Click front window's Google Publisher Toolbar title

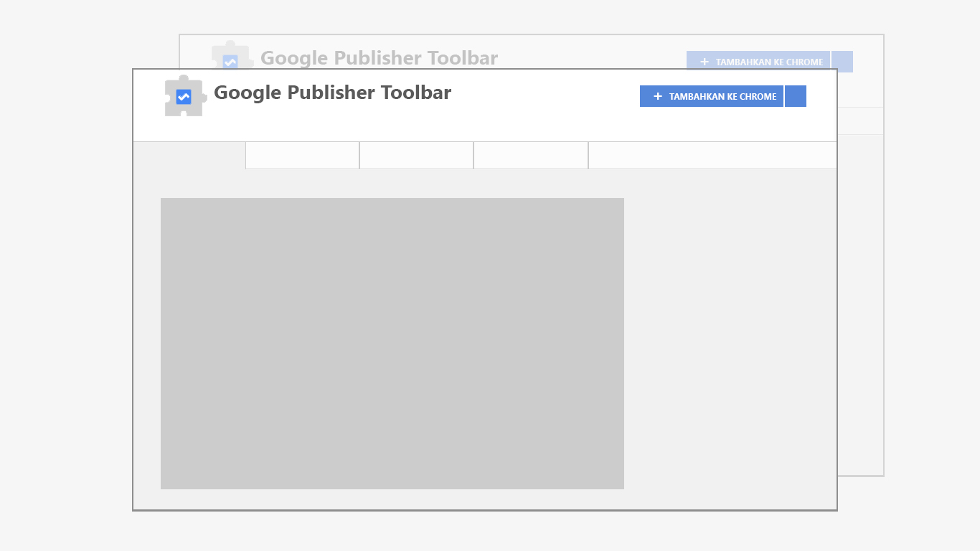(x=333, y=93)
